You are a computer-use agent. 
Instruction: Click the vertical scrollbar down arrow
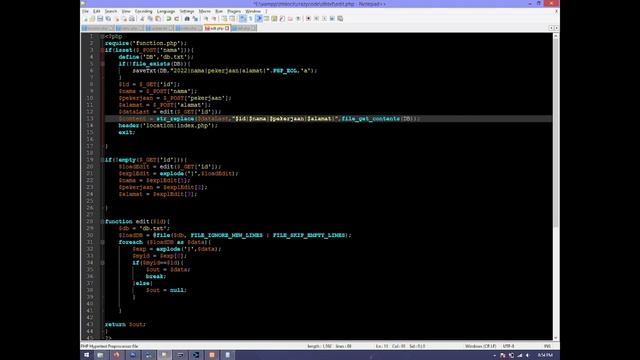[x=556, y=338]
